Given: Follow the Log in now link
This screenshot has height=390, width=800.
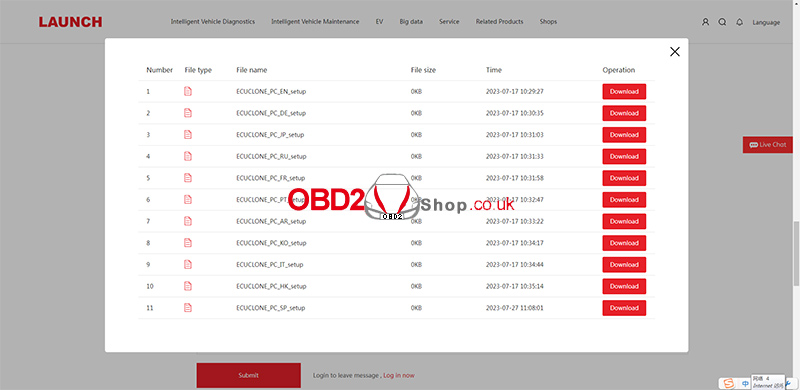Looking at the screenshot, I should tap(398, 375).
